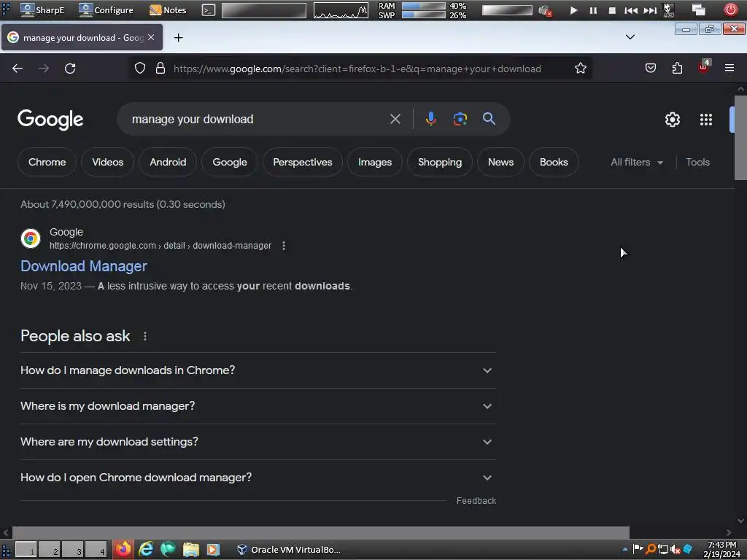Close the manage your download tab
The height and width of the screenshot is (560, 747).
pyautogui.click(x=151, y=37)
